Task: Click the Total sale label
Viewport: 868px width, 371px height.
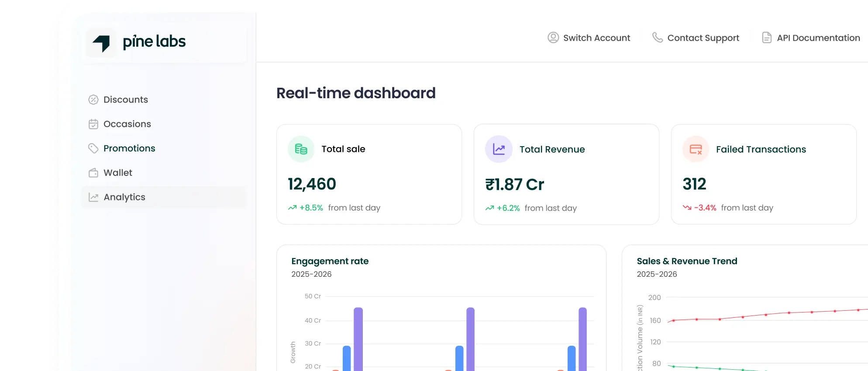Action: 343,149
